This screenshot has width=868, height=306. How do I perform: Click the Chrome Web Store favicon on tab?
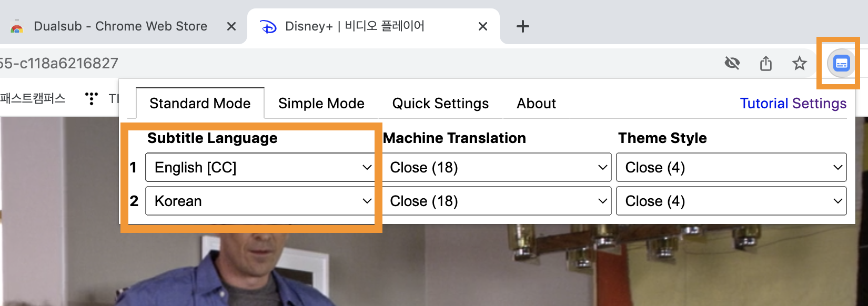[x=17, y=27]
